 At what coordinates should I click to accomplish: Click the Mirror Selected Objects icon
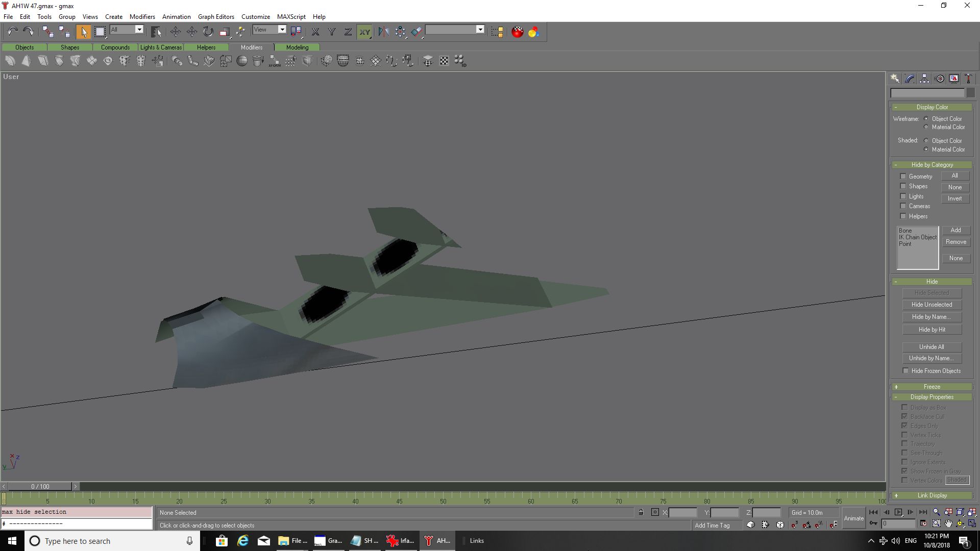(x=383, y=32)
